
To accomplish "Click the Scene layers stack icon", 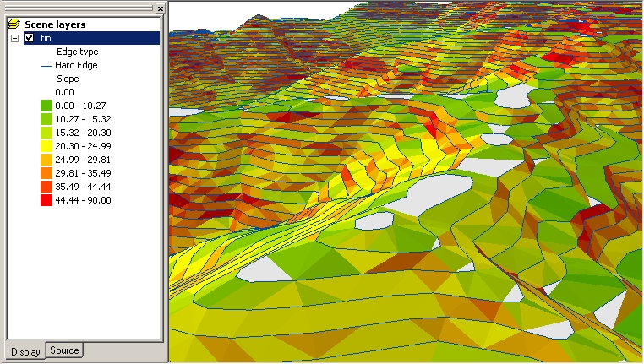I will [x=14, y=24].
